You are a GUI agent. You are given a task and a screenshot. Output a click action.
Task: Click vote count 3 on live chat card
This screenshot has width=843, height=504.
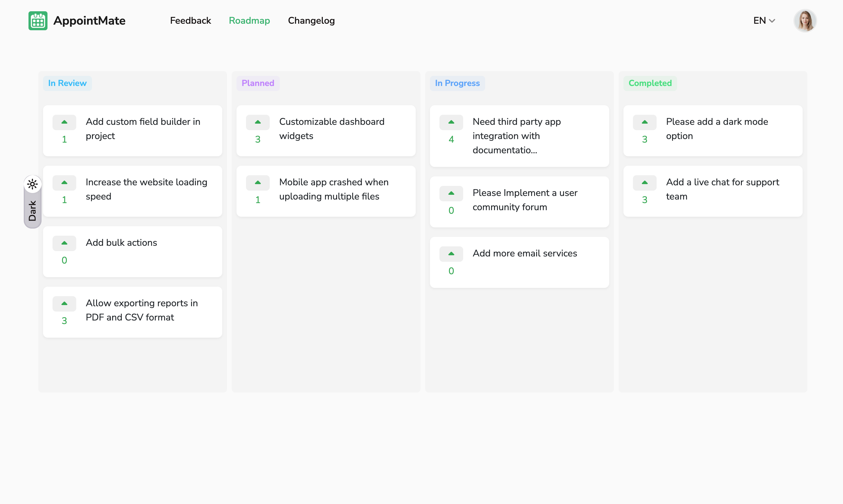(644, 200)
